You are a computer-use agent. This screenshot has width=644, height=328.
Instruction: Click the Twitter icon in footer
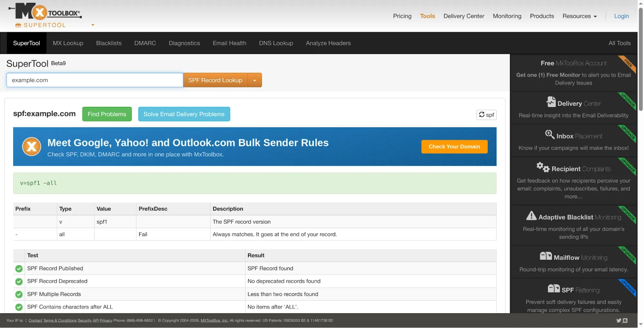[619, 321]
